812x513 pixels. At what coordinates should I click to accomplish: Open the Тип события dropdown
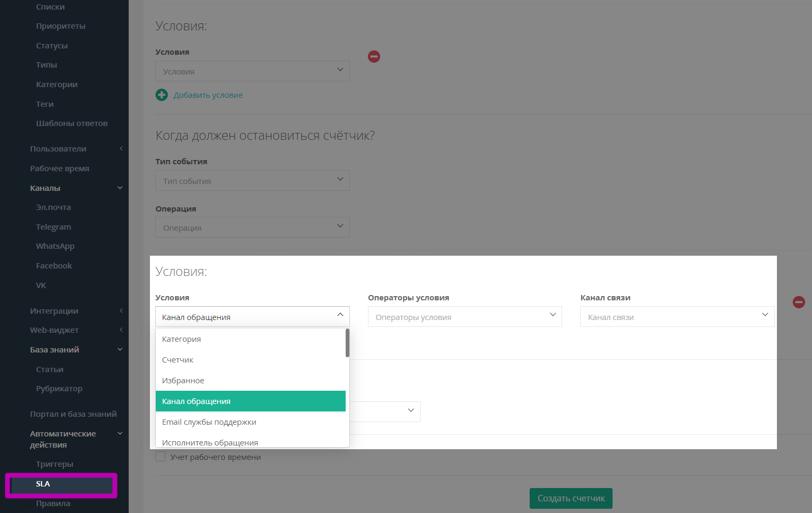[252, 181]
